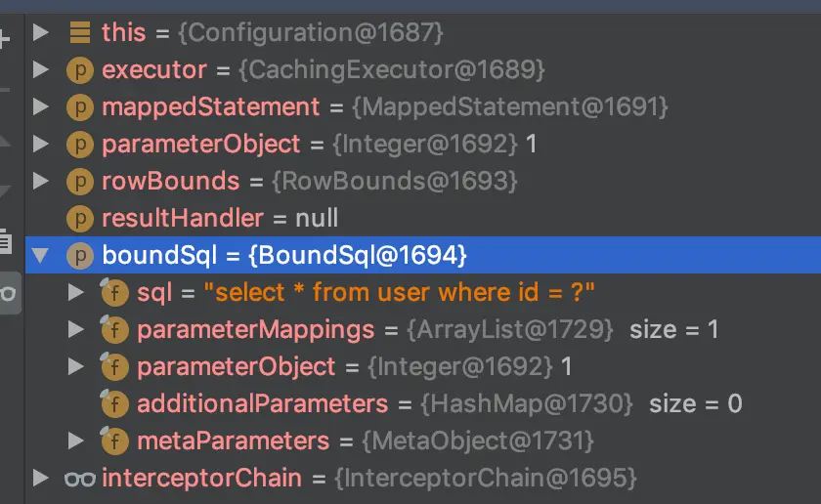This screenshot has height=504, width=821.
Task: Click the glasses icon in left sidebar
Action: click(9, 293)
